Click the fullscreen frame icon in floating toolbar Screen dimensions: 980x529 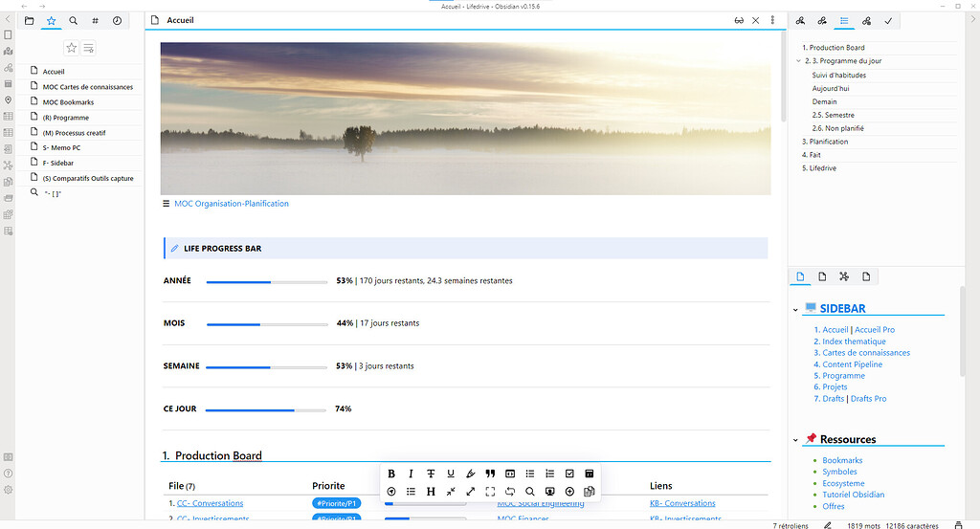[490, 492]
